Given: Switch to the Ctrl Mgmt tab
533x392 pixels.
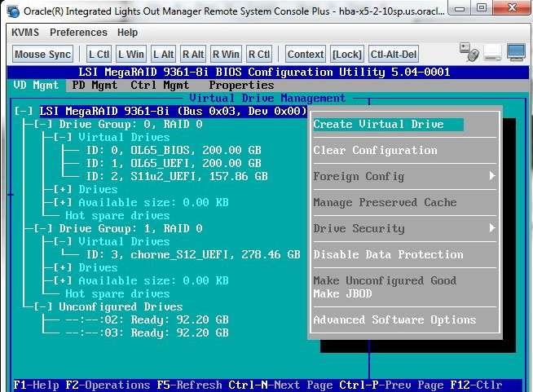Looking at the screenshot, I should pos(160,85).
